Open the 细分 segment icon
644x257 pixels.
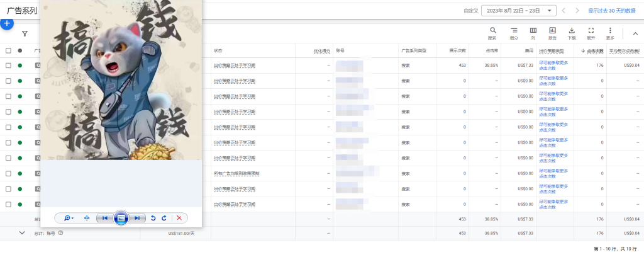(x=514, y=30)
